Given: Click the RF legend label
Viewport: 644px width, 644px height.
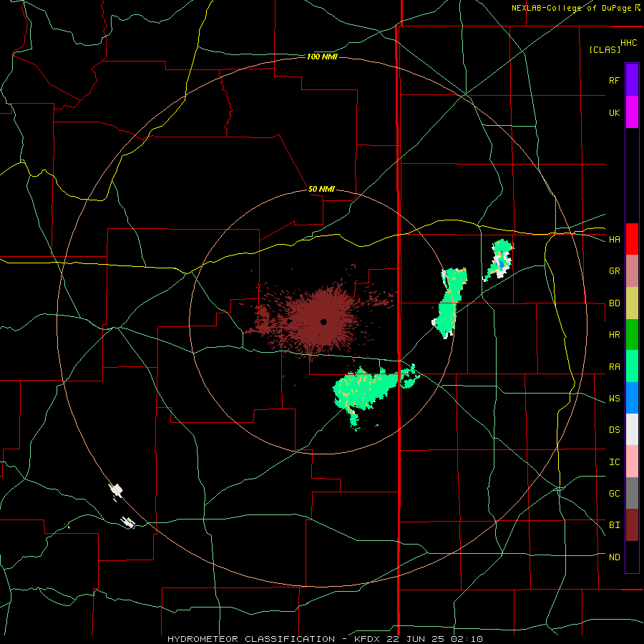Looking at the screenshot, I should tap(614, 80).
